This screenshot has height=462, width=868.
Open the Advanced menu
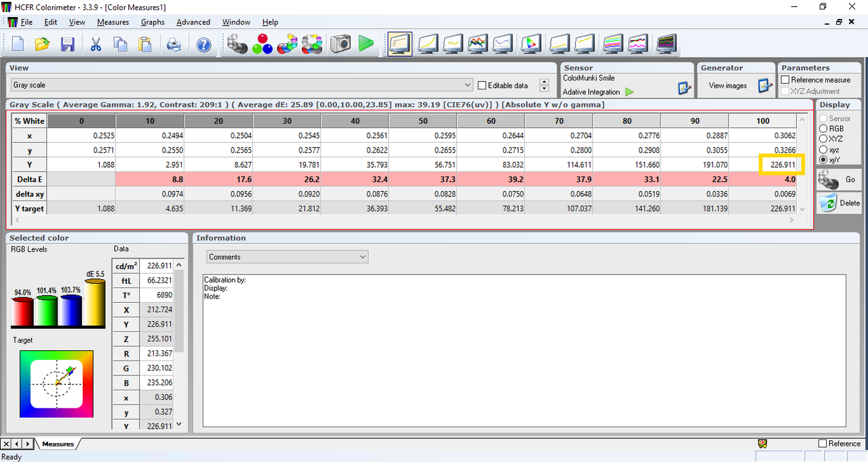click(193, 22)
